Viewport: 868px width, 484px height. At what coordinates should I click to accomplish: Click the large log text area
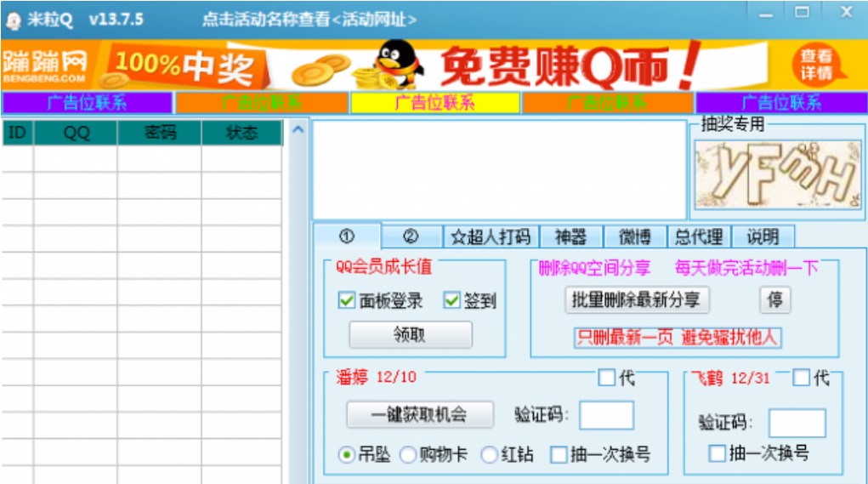[x=500, y=169]
